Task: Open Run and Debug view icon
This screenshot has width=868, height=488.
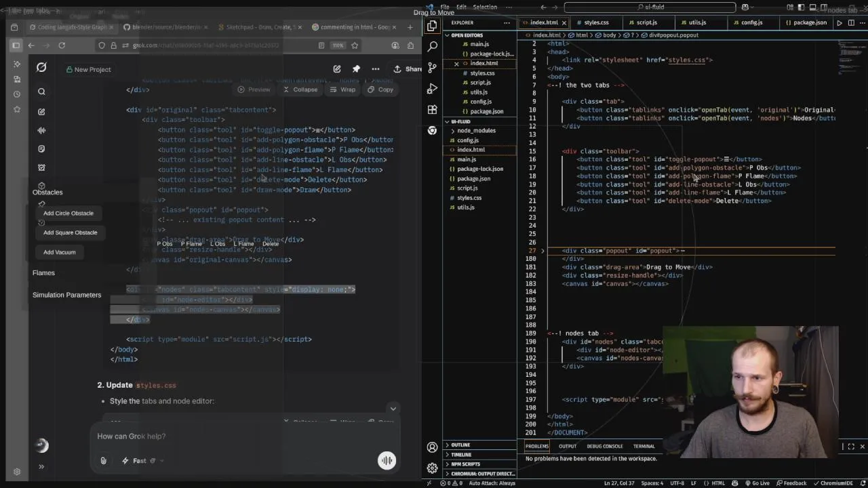Action: (x=432, y=89)
